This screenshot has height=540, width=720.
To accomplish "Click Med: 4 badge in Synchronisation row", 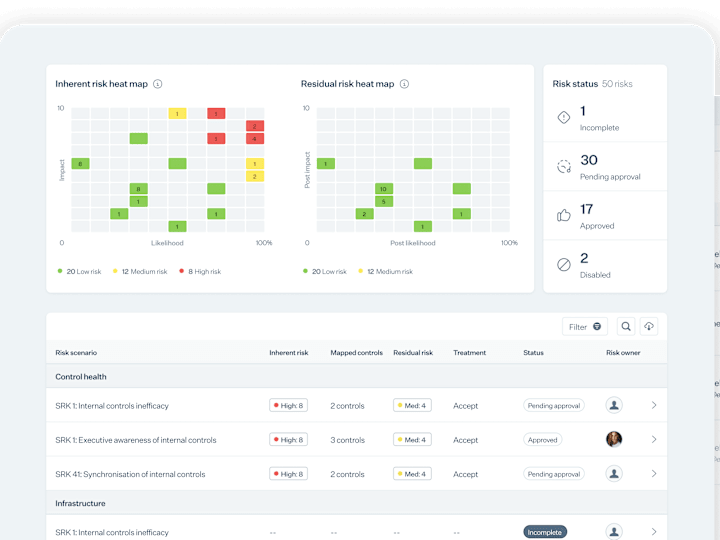I will click(x=412, y=474).
